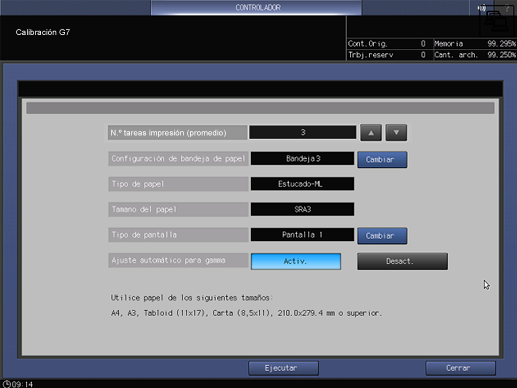Decrease print jobs count with down arrow
Image resolution: width=517 pixels, height=388 pixels.
[x=396, y=133]
